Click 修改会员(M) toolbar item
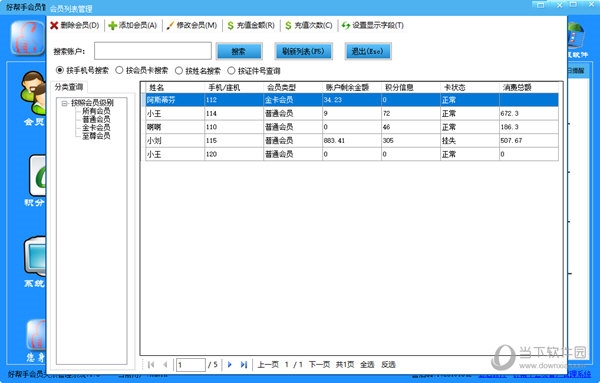This screenshot has width=600, height=383. click(192, 25)
